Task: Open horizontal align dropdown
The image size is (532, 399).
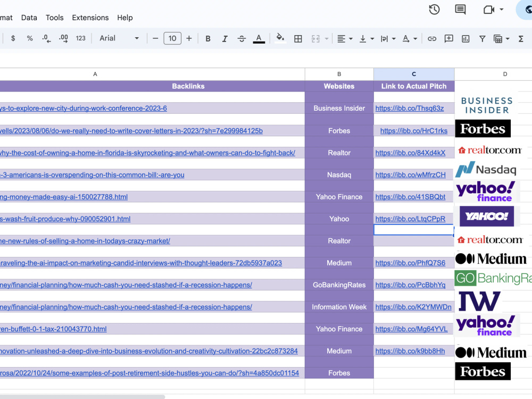Action: [345, 39]
